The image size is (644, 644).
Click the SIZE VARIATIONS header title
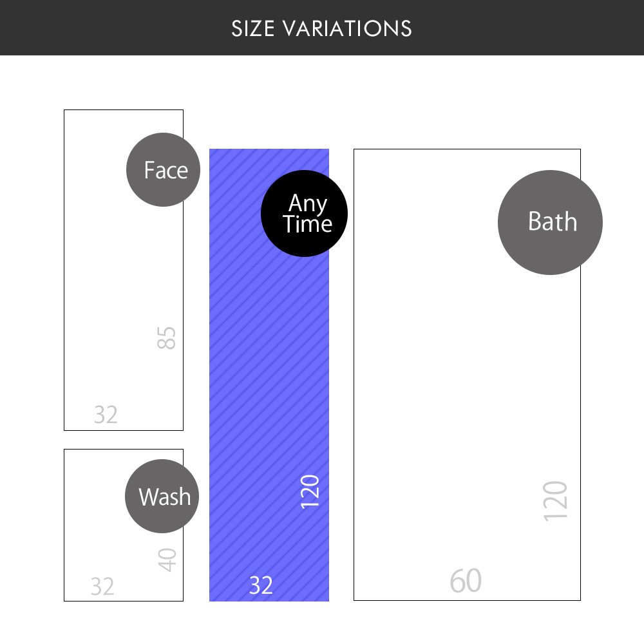(x=321, y=29)
